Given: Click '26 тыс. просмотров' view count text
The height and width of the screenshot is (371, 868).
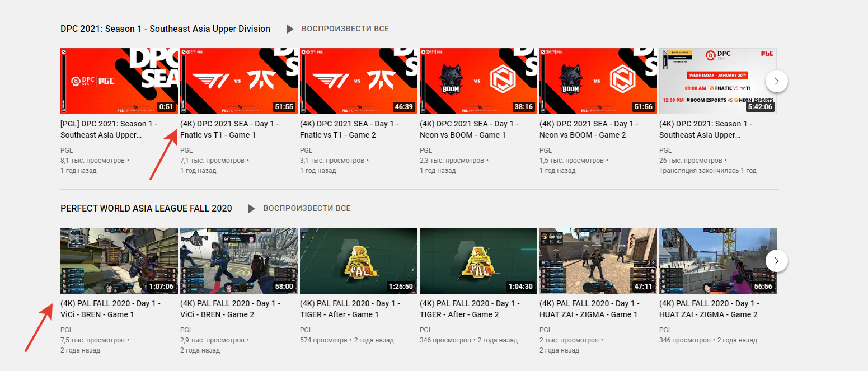Looking at the screenshot, I should tap(691, 161).
